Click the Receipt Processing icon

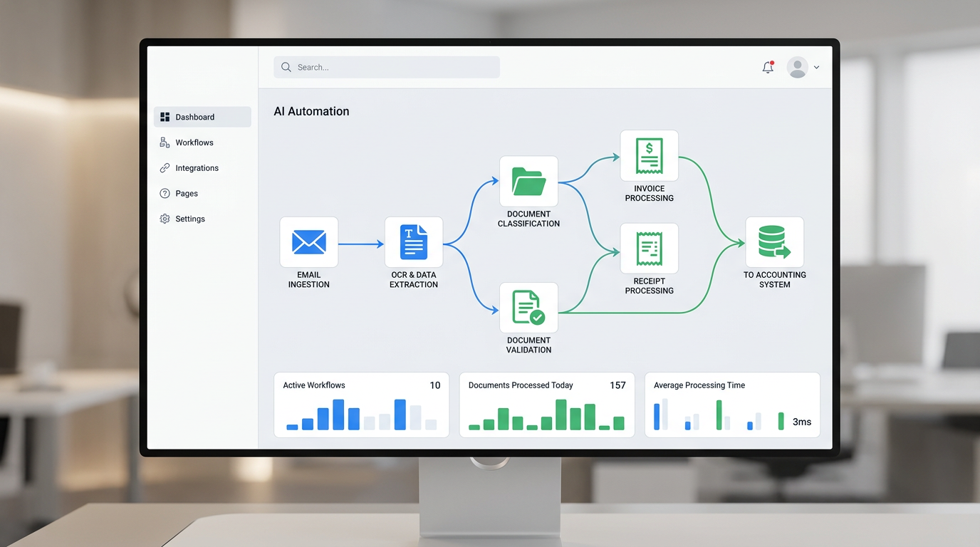[649, 249]
